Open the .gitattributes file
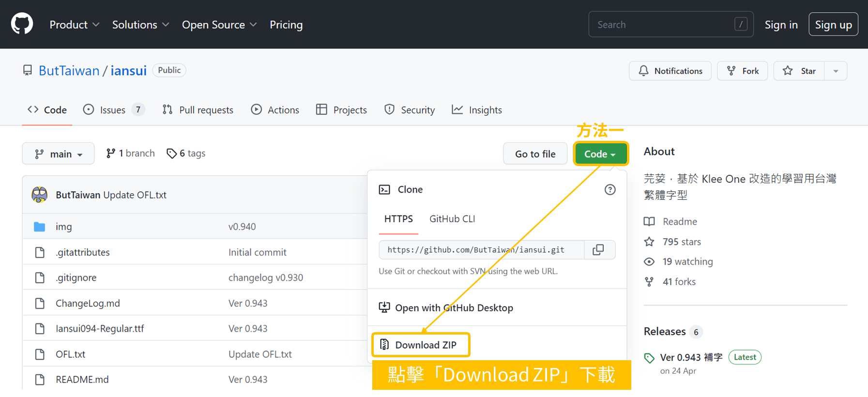 tap(83, 252)
